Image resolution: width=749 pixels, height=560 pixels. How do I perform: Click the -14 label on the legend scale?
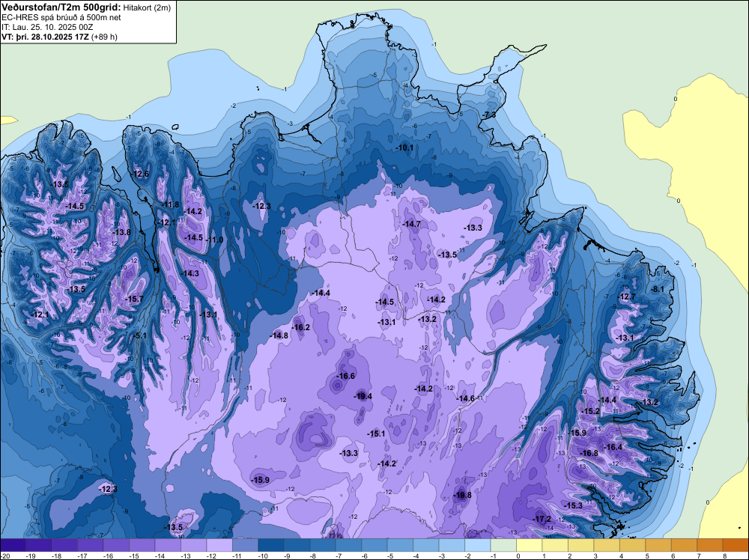160,556
